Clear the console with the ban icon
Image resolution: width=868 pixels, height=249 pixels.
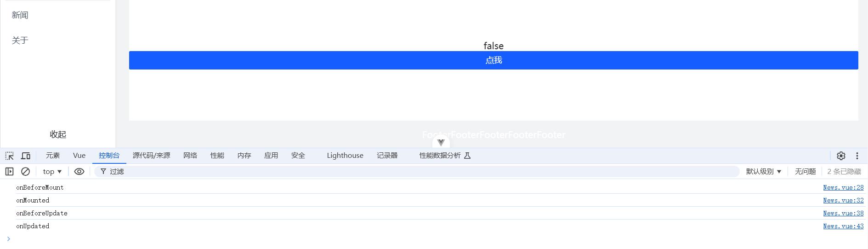click(26, 171)
